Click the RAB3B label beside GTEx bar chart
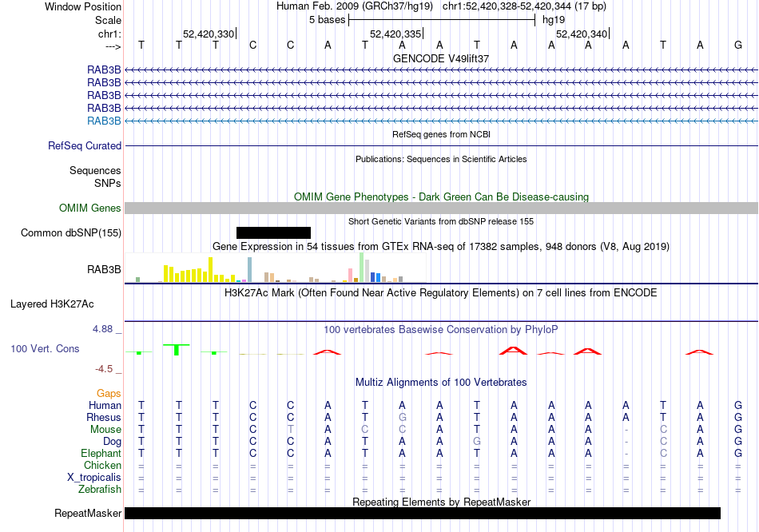 tap(104, 270)
